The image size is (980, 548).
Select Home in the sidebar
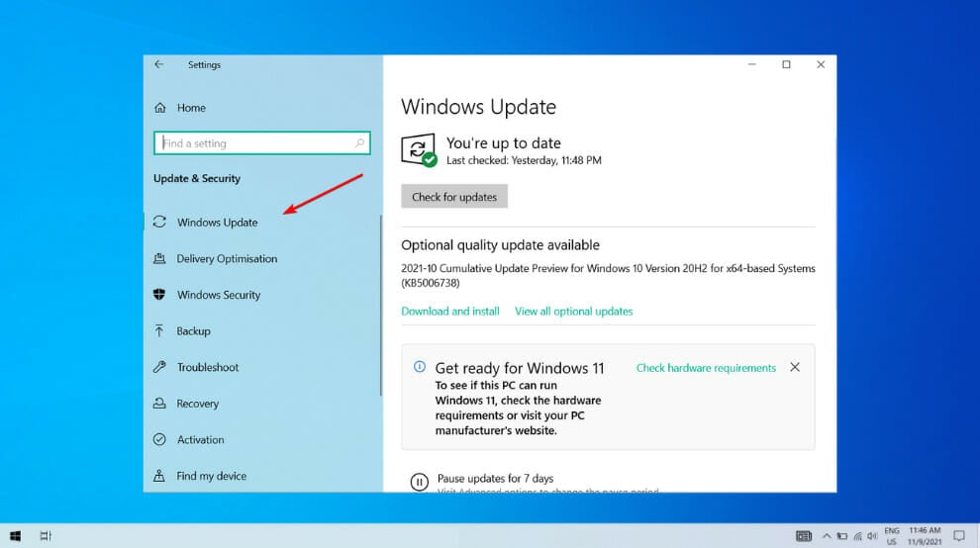tap(191, 108)
